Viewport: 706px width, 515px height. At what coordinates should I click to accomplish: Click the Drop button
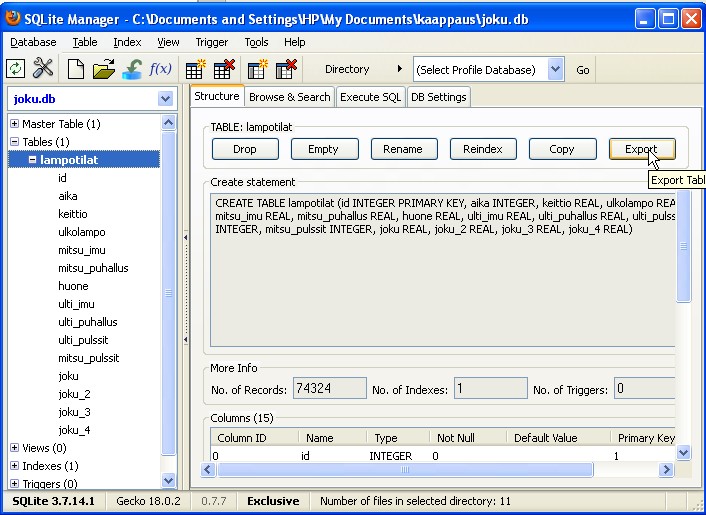coord(245,149)
